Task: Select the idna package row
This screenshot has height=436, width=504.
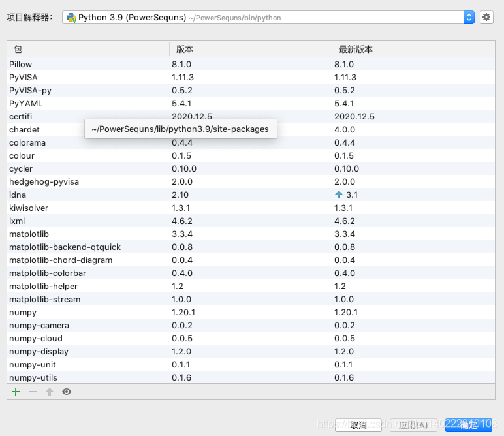Action: coord(251,195)
